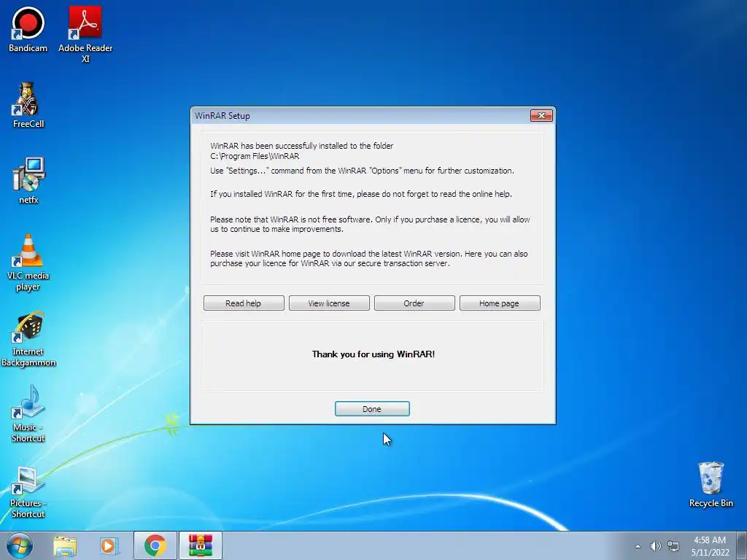Click the Read help button
Image resolution: width=747 pixels, height=560 pixels.
pyautogui.click(x=244, y=303)
